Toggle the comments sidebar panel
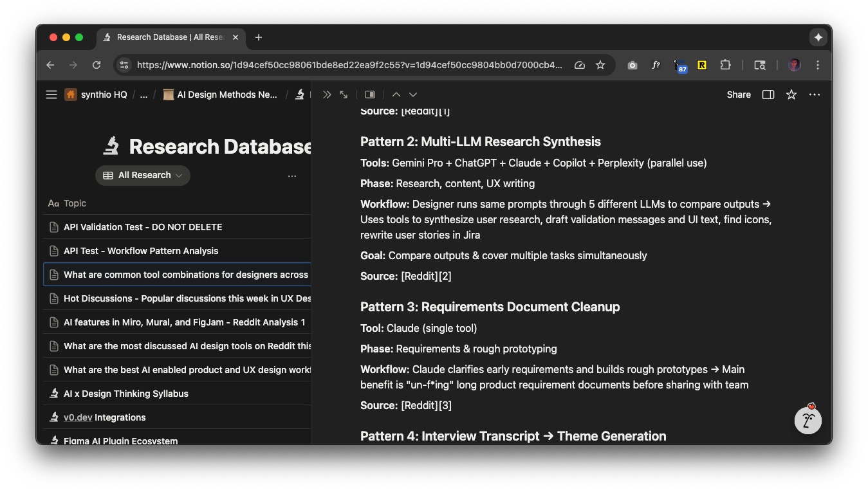The image size is (868, 492). pyautogui.click(x=768, y=95)
